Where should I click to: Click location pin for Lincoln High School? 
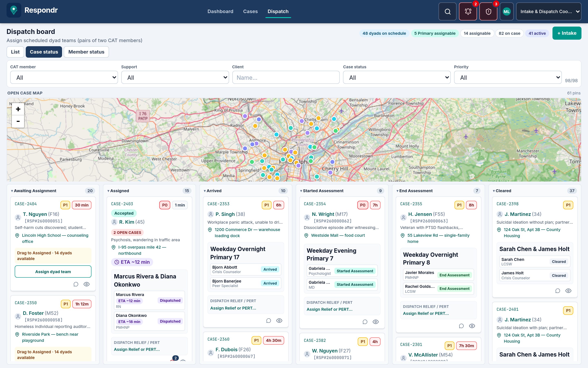(17, 235)
